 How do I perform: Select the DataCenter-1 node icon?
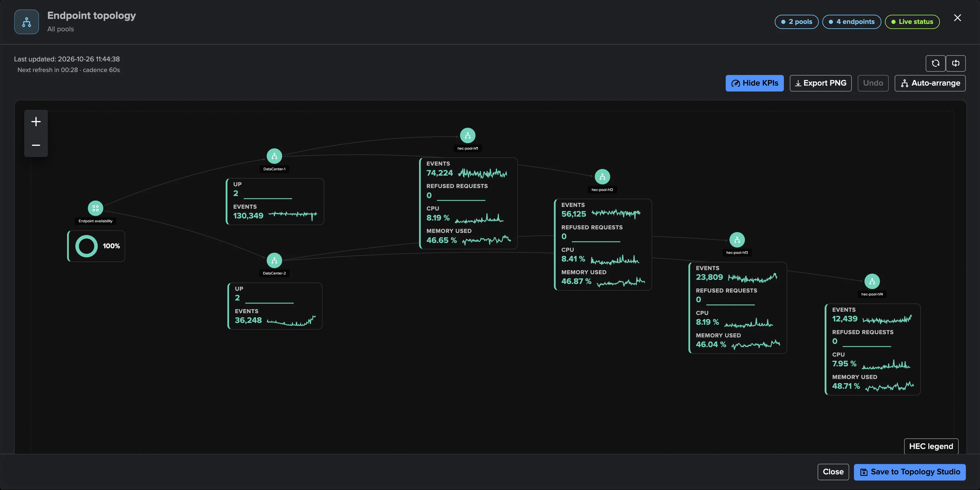click(x=274, y=156)
